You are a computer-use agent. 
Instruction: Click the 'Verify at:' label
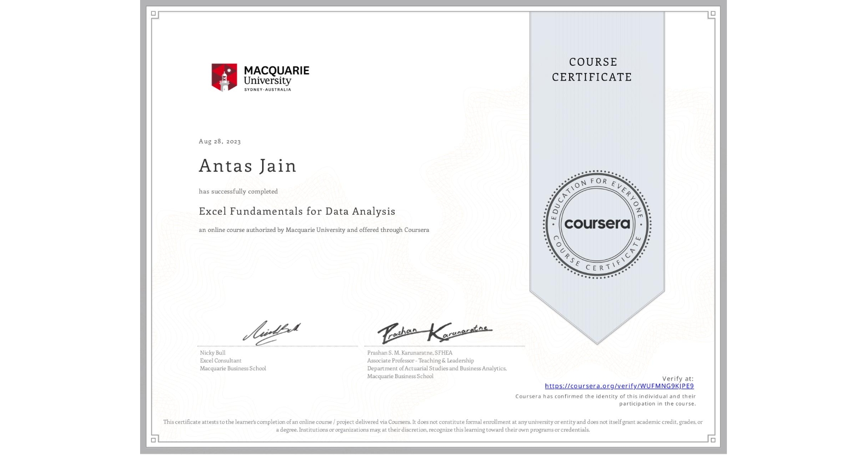pos(678,379)
